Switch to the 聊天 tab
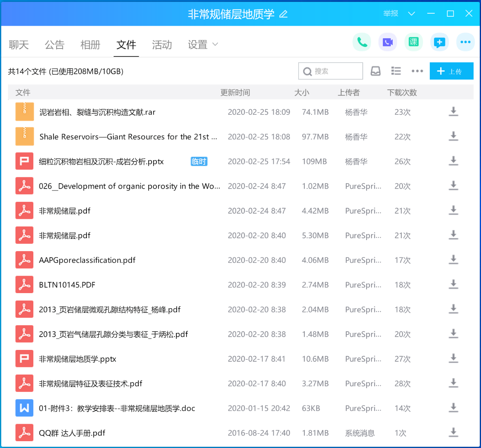Image resolution: width=481 pixels, height=448 pixels. (x=19, y=45)
